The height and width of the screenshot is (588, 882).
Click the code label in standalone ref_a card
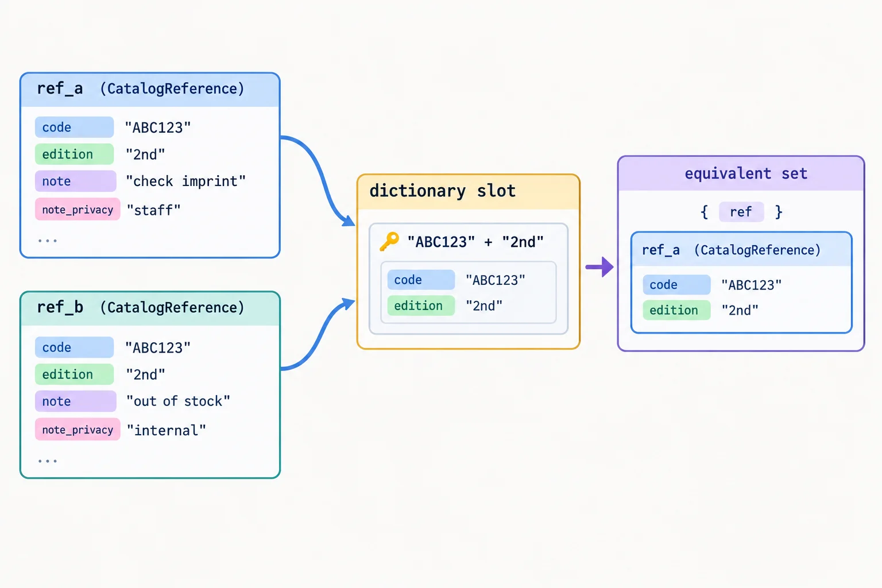tap(75, 127)
